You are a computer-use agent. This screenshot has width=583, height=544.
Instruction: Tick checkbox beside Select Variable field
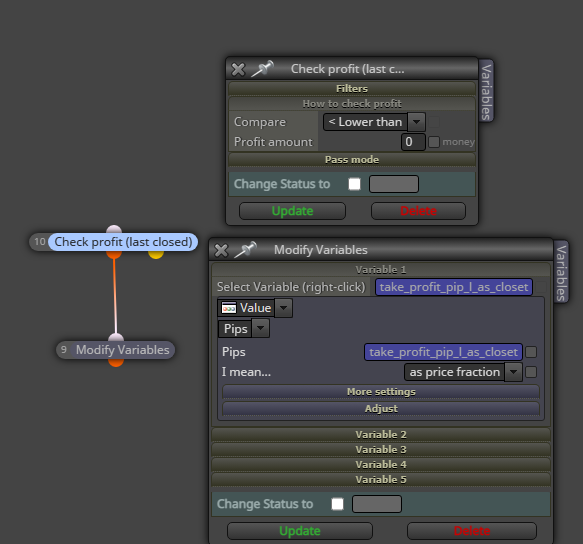click(541, 287)
